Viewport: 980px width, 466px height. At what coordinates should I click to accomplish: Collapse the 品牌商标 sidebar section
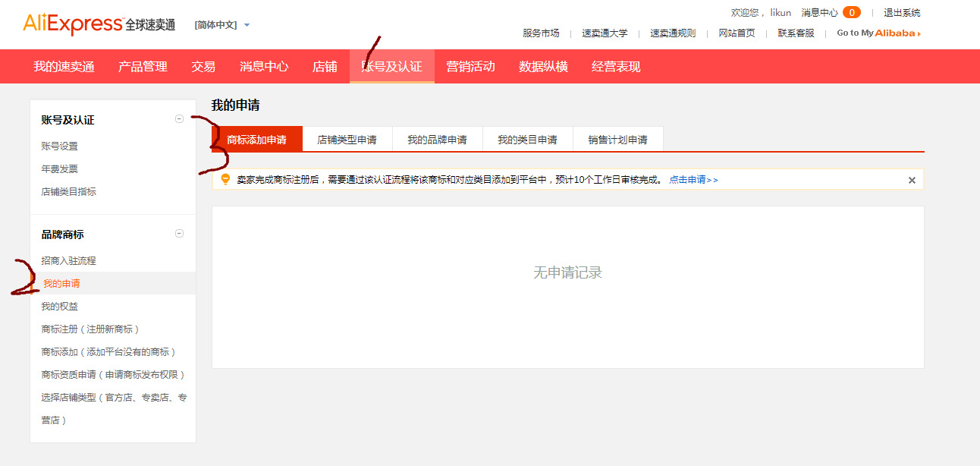pos(180,234)
